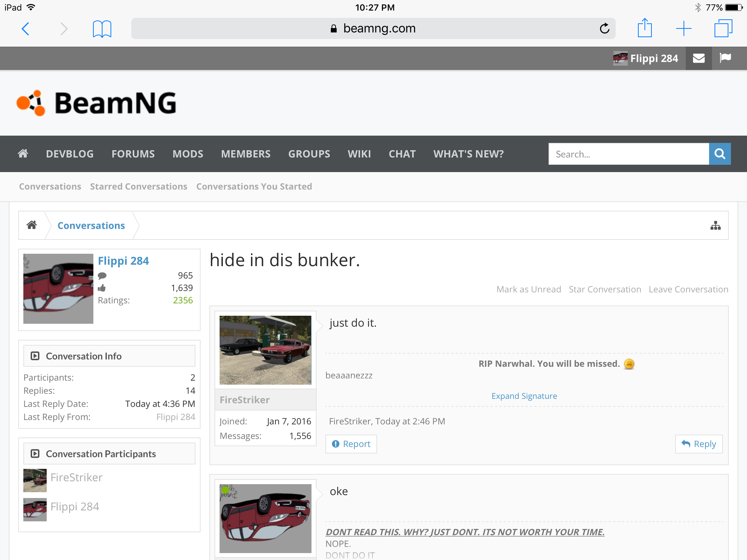Click Last Reply From Flippi 284 link
Viewport: 747px width, 560px height.
pos(175,417)
